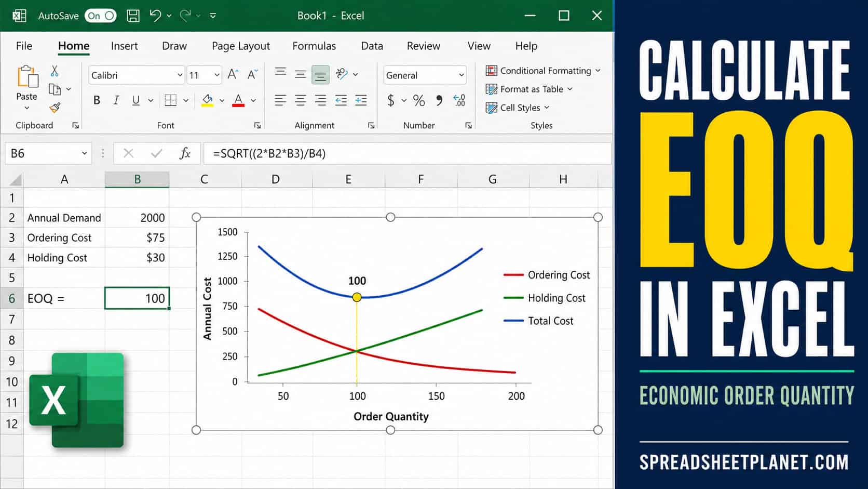
Task: Switch to the Insert tab
Action: (x=124, y=46)
